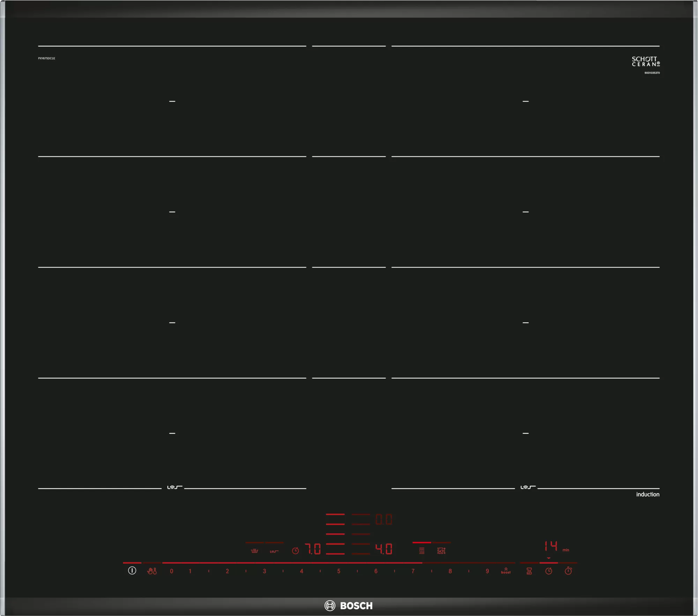Select the dimmed 0.0 rear zone display
This screenshot has width=698, height=616.
(384, 520)
